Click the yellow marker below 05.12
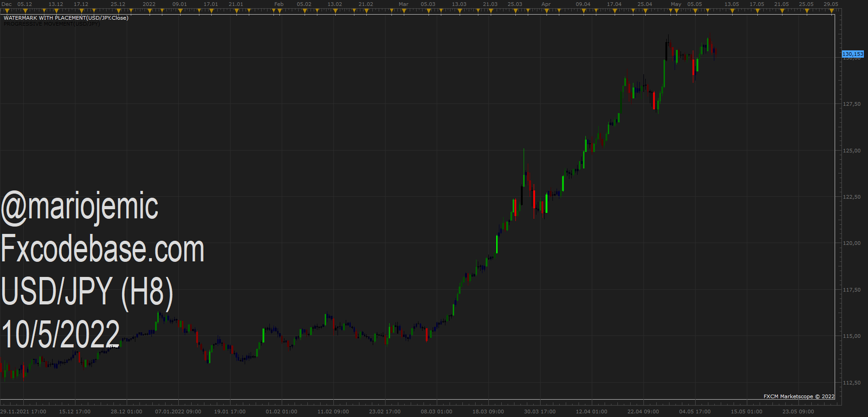 tap(25, 11)
